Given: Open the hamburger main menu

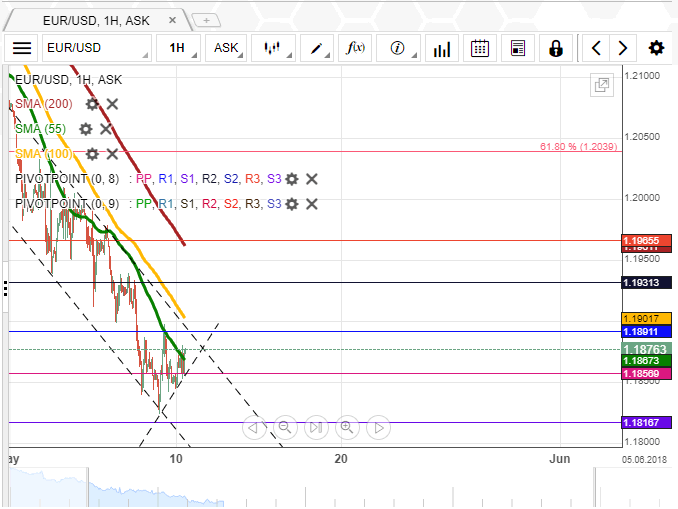Looking at the screenshot, I should (22, 48).
